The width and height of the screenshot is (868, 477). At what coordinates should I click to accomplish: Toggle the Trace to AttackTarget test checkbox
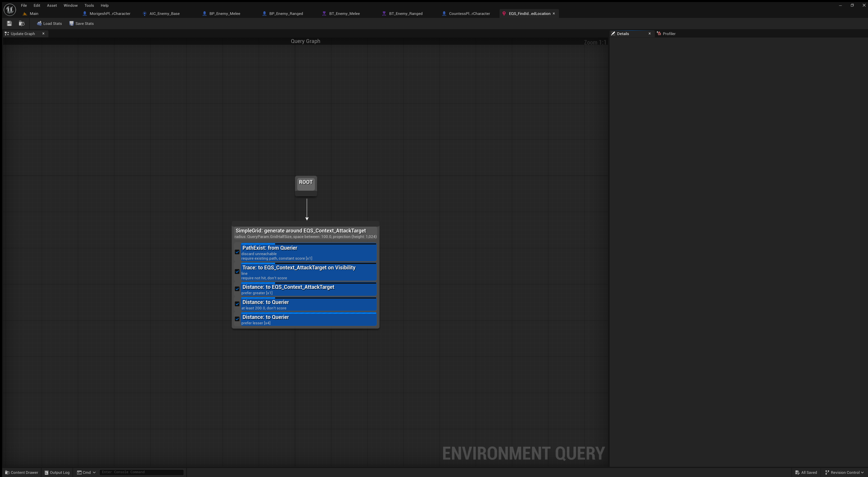tap(237, 272)
